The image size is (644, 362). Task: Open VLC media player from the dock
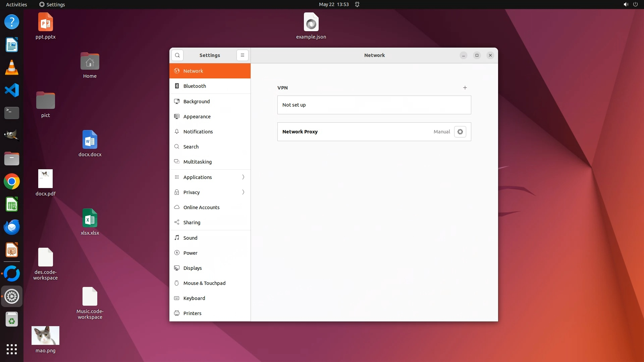pos(12,67)
